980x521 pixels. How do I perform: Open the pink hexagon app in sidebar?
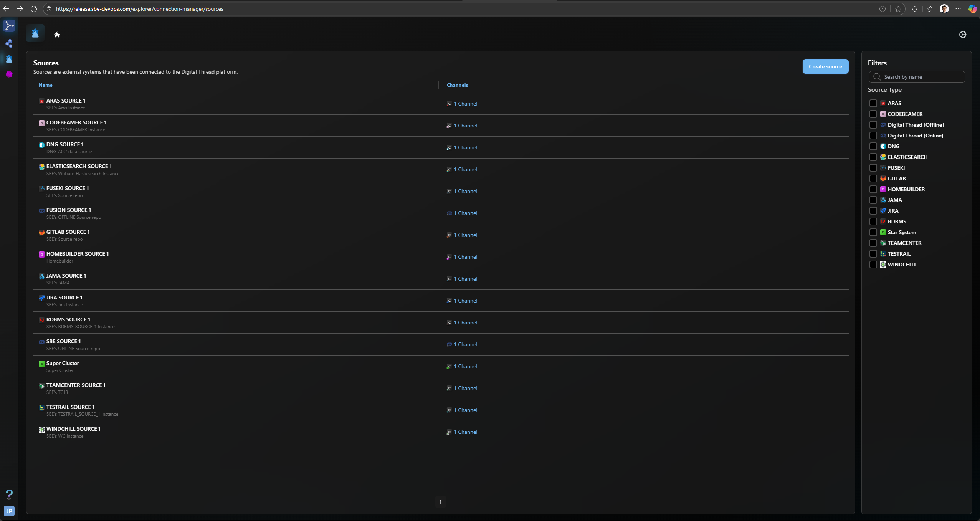9,74
